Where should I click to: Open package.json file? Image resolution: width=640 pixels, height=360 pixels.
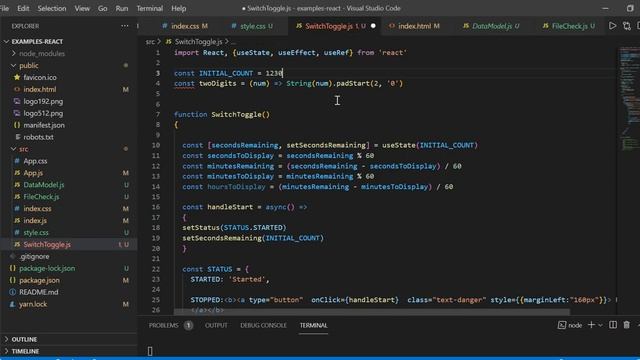tap(39, 280)
